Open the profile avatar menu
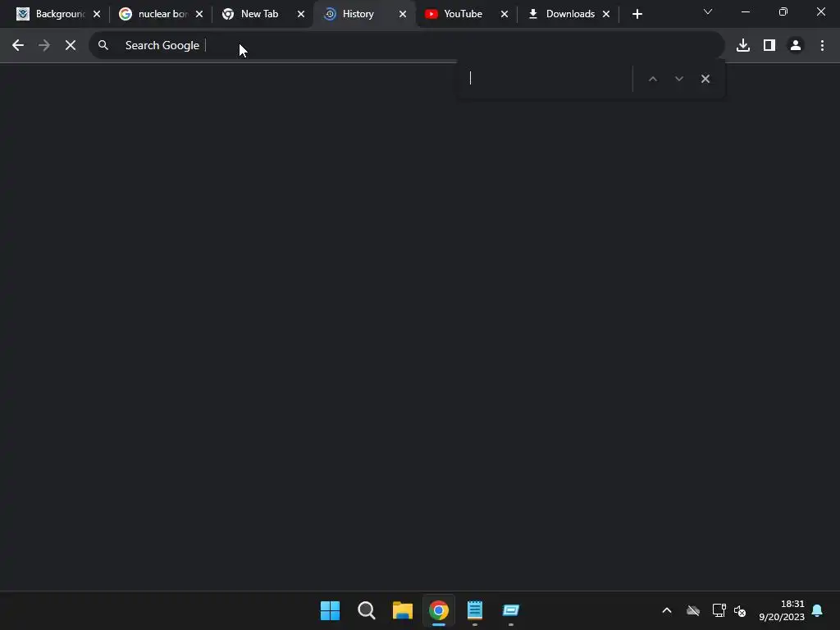This screenshot has height=630, width=840. (796, 46)
